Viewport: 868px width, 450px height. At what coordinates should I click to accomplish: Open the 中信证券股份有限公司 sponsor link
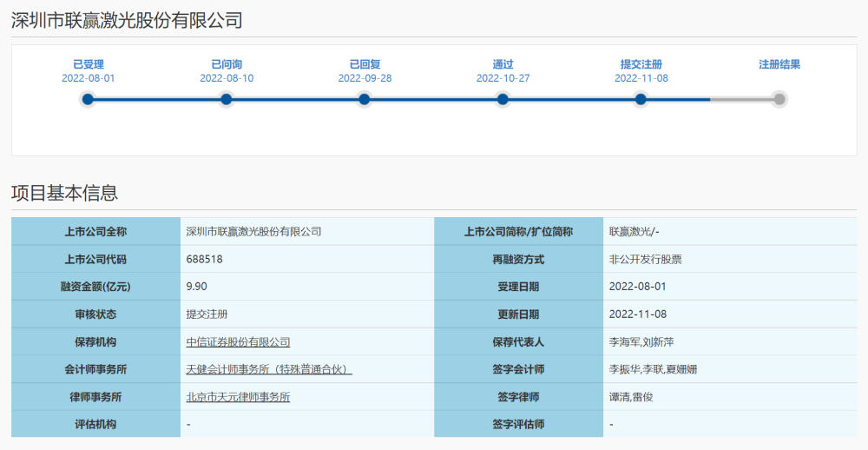click(x=238, y=342)
